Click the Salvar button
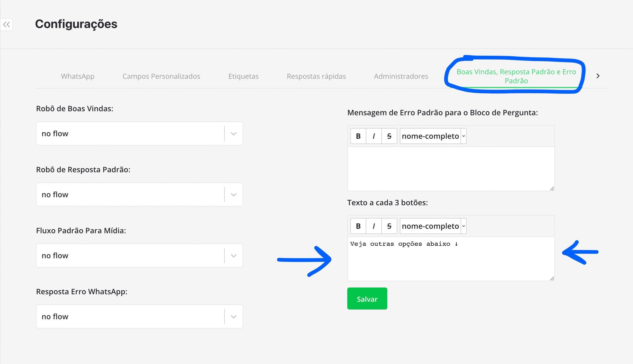The width and height of the screenshot is (633, 364). [367, 299]
